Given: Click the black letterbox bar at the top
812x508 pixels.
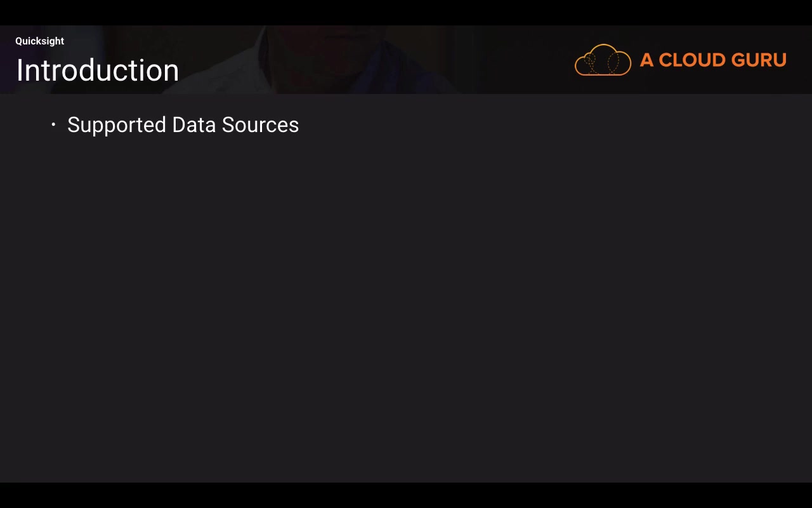Looking at the screenshot, I should tap(406, 12).
